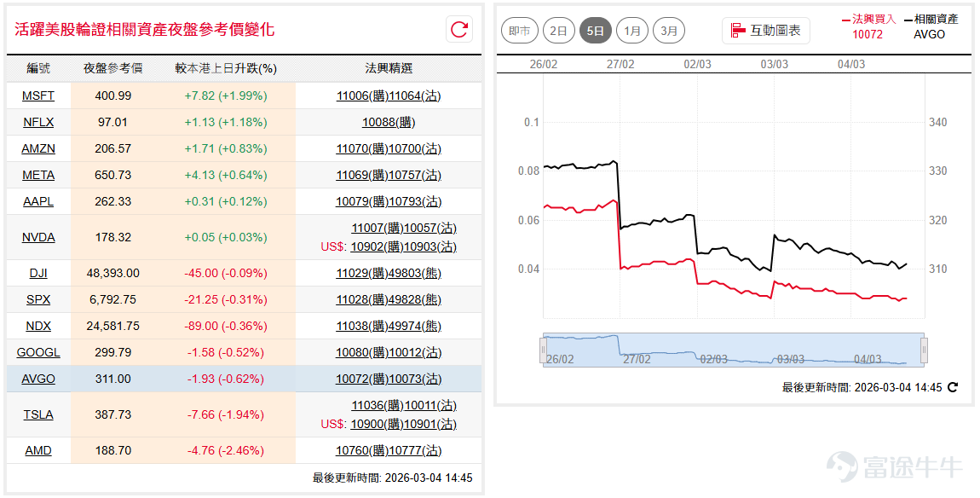Select the 5日 chart range
Screen dimensions: 980x498
point(595,31)
